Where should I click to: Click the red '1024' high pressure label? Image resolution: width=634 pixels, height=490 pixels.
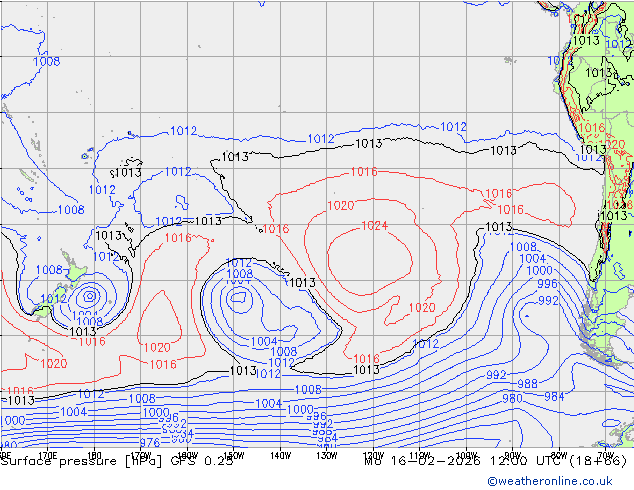(x=374, y=226)
